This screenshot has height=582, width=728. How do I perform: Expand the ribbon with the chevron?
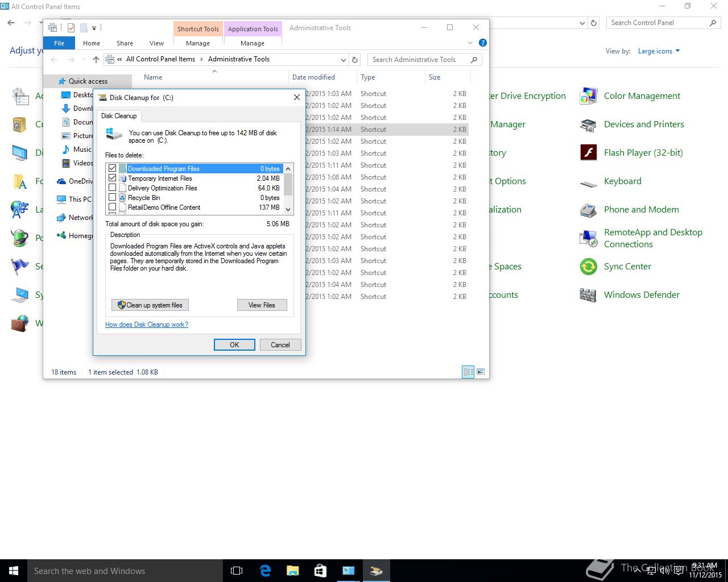470,43
